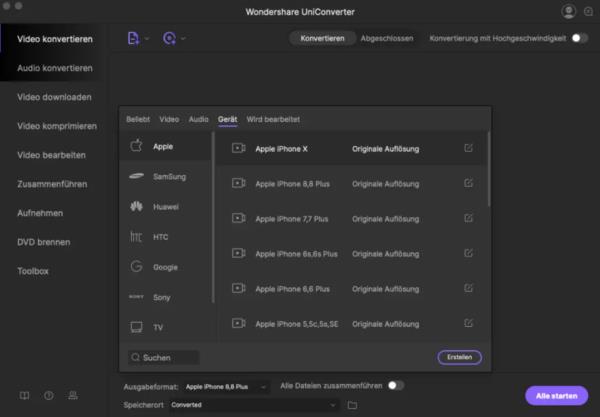The image size is (600, 417).
Task: Edit settings icon for Apple iPhone X
Action: [468, 148]
